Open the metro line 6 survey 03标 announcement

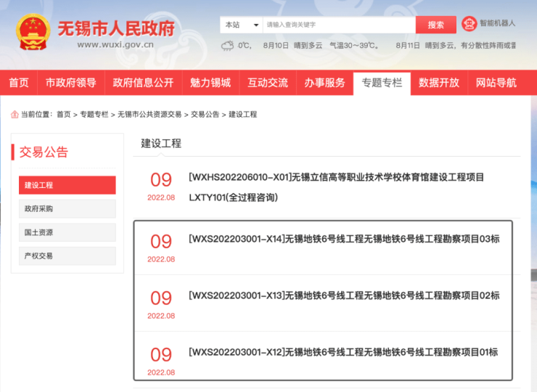[343, 239]
